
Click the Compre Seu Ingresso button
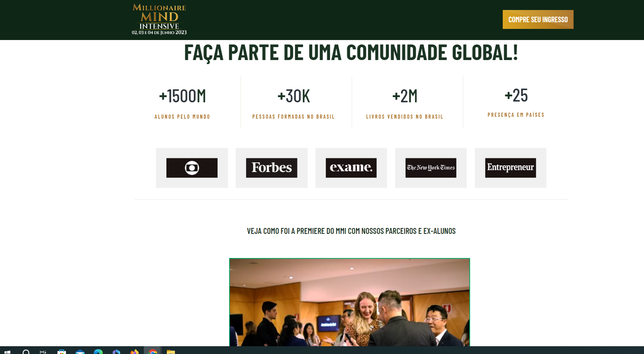click(x=538, y=20)
